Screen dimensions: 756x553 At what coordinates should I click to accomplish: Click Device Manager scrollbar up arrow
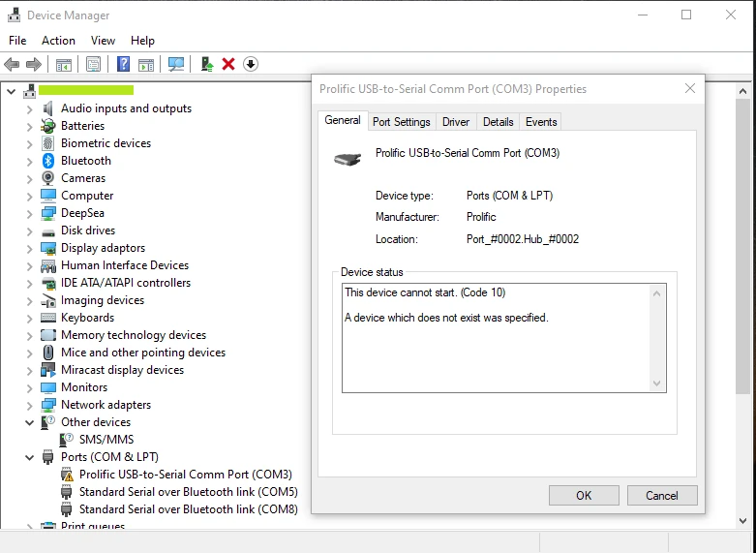coord(742,91)
